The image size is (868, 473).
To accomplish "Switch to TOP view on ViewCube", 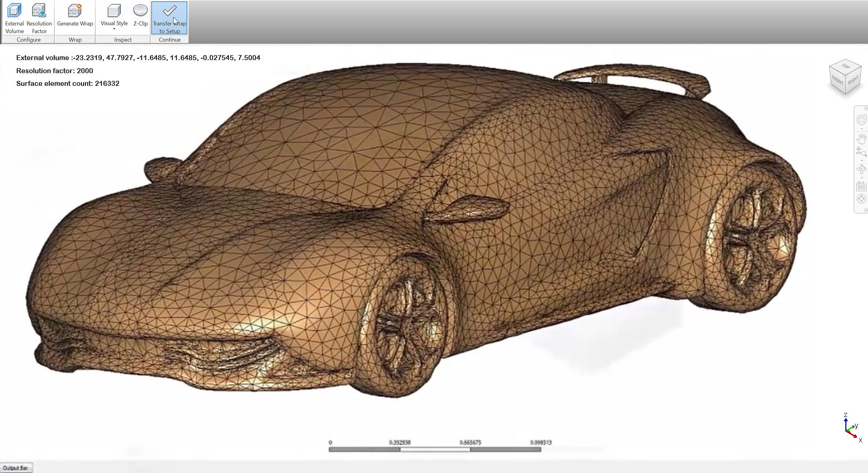I will coord(845,66).
